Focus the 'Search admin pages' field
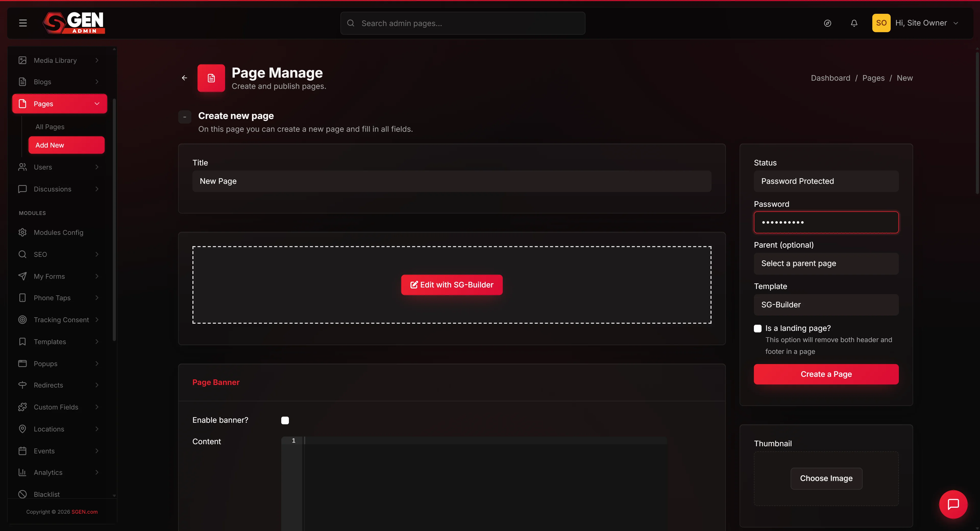Viewport: 980px width, 531px height. click(x=463, y=23)
